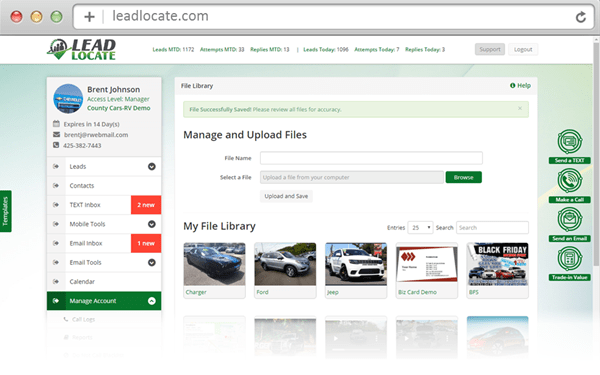Click the file library Search field
This screenshot has height=375, width=600.
tap(492, 227)
